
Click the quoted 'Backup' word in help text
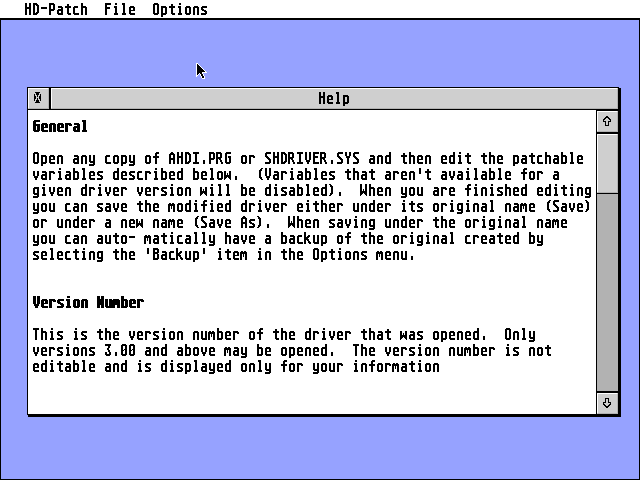pyautogui.click(x=176, y=255)
